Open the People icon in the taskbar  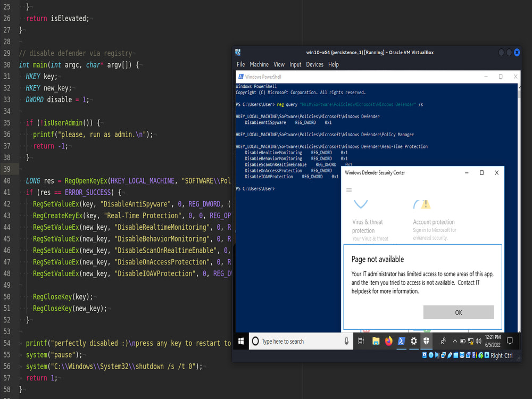[443, 342]
